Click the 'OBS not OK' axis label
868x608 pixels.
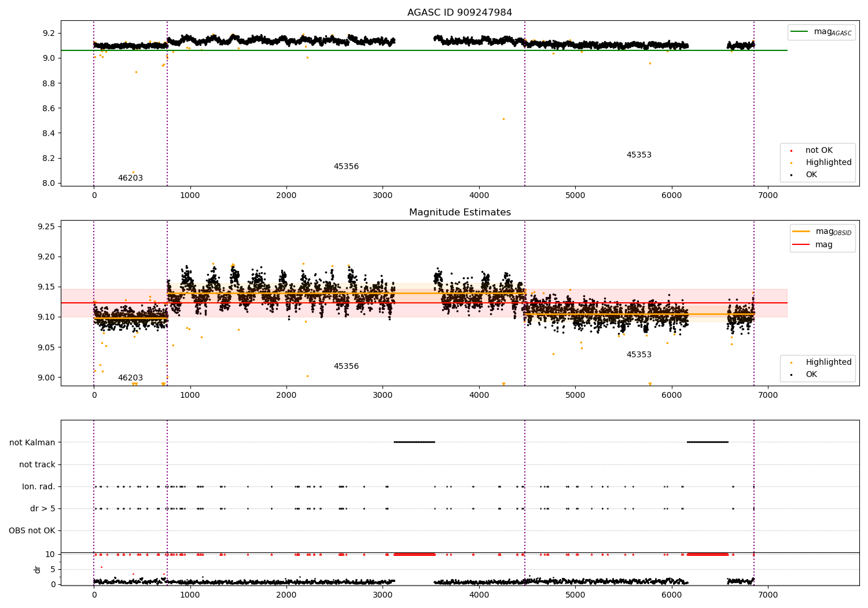(x=32, y=530)
